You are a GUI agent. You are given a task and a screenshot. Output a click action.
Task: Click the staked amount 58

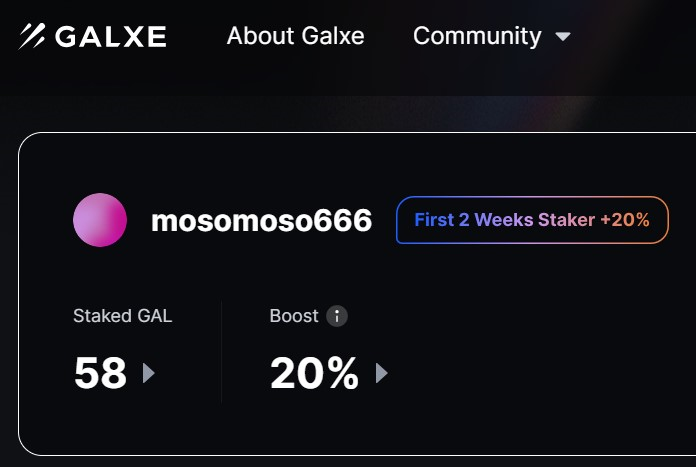pyautogui.click(x=101, y=373)
